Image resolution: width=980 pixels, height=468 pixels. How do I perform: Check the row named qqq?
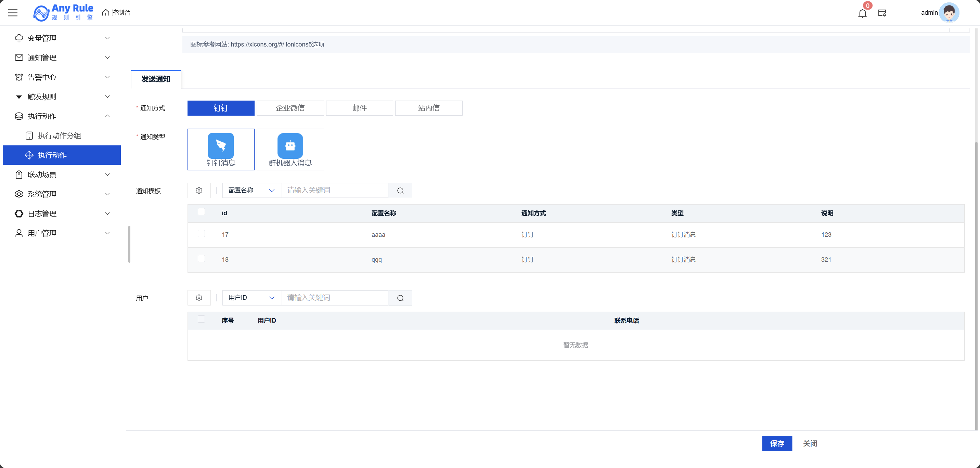point(201,259)
